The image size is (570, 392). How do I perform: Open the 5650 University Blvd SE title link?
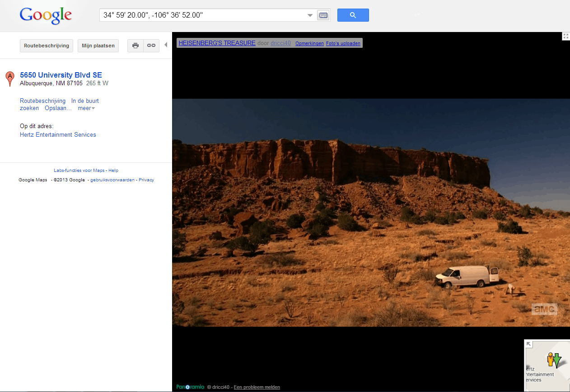click(61, 75)
